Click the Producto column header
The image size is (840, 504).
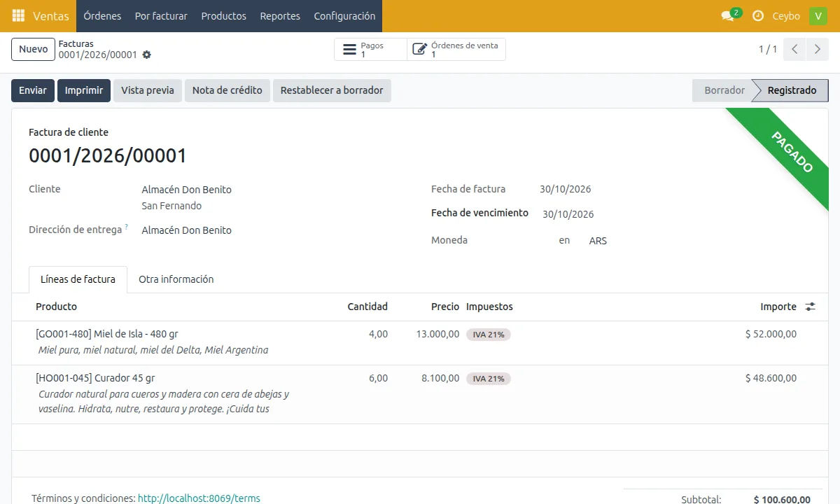click(57, 307)
